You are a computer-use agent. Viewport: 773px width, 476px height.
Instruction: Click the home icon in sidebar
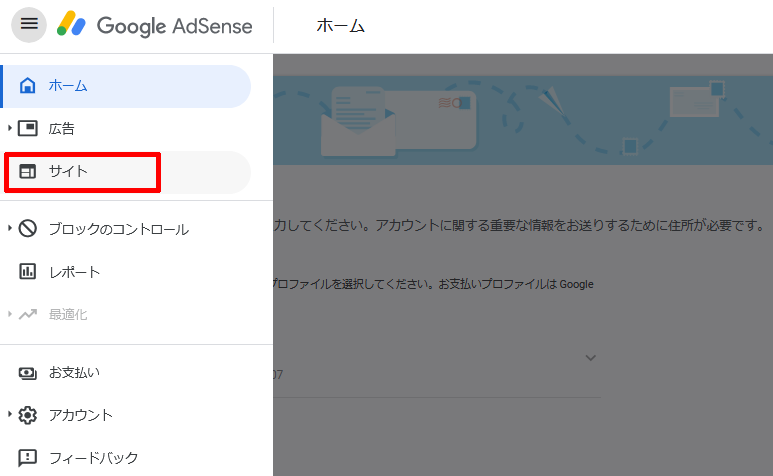click(27, 85)
